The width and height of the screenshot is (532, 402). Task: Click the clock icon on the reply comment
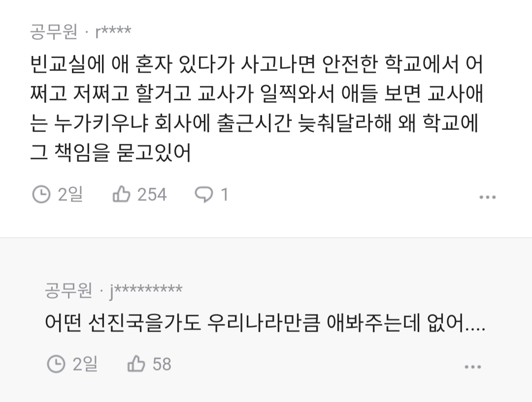pos(56,364)
